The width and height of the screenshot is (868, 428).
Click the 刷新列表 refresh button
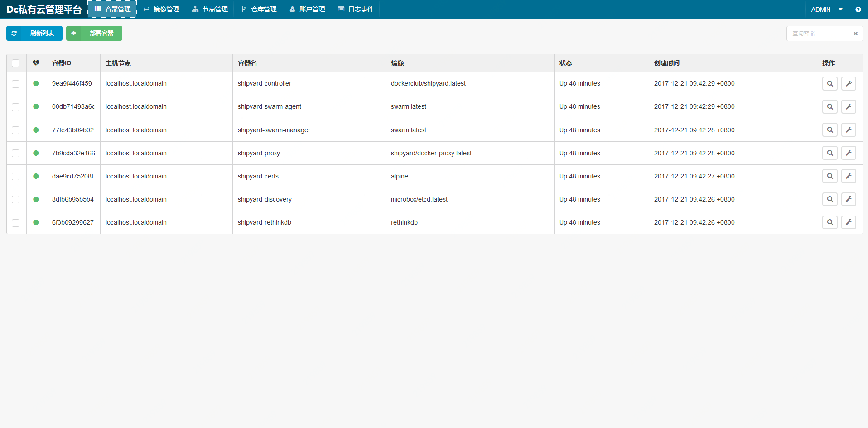[34, 33]
